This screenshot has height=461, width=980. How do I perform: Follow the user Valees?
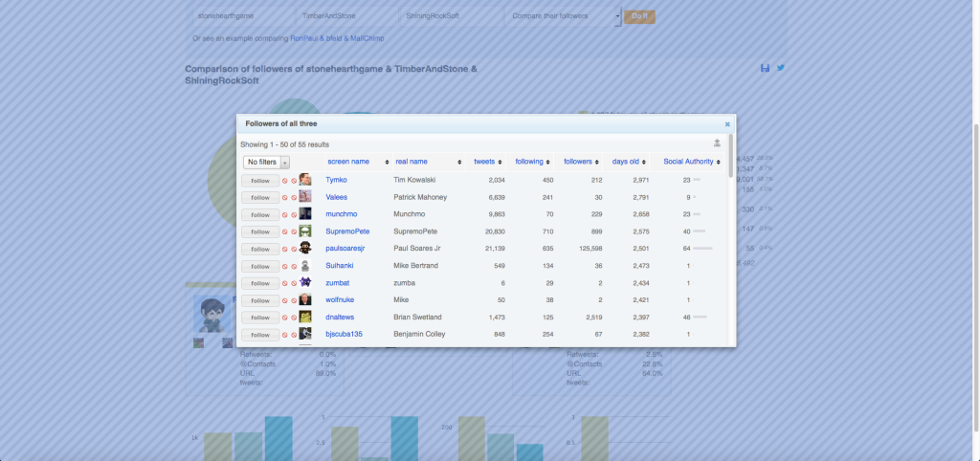point(260,197)
